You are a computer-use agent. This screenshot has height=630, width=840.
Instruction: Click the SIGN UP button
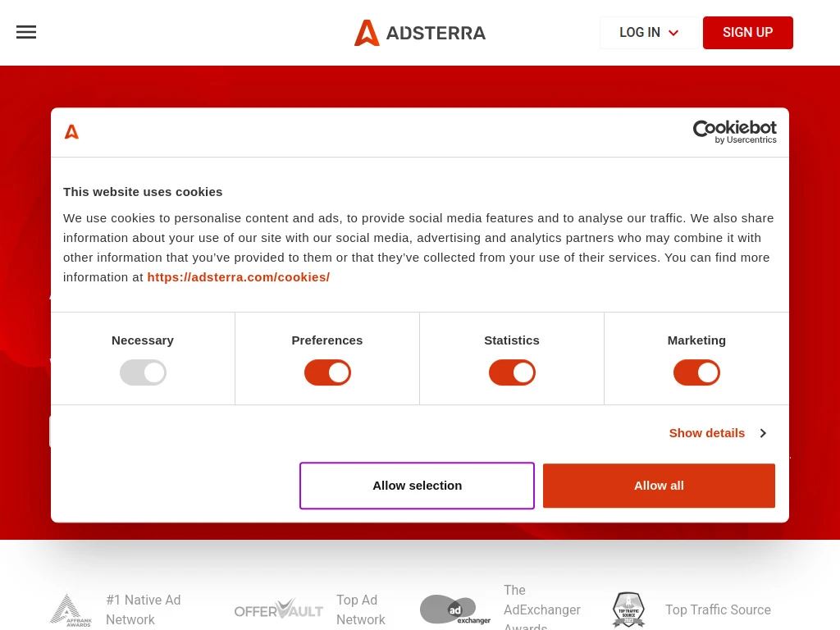pos(747,33)
